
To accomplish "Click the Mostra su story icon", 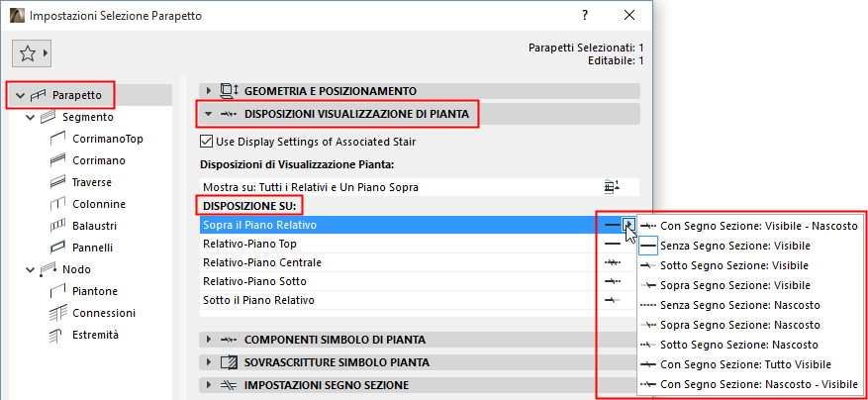I will 611,187.
